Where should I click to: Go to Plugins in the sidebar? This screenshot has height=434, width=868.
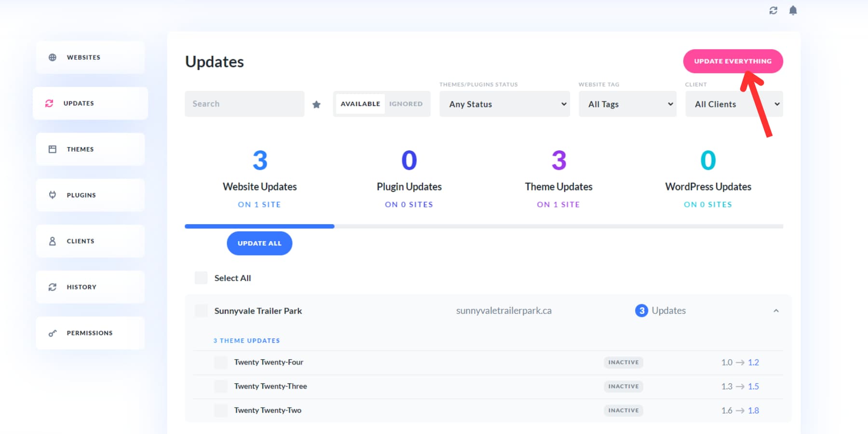click(x=90, y=195)
